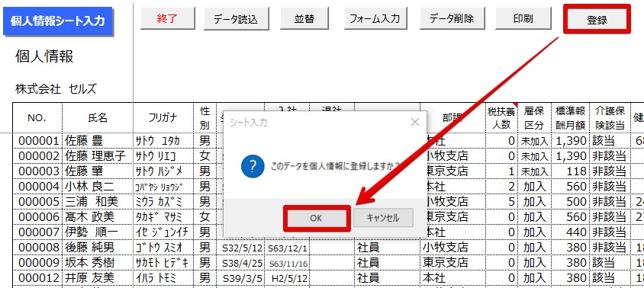This screenshot has height=288, width=644.
Task: Select hire date cell S63/11/16
Action: click(x=288, y=263)
